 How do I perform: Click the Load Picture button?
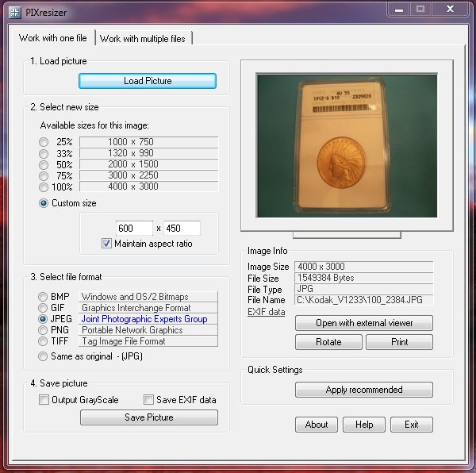148,81
